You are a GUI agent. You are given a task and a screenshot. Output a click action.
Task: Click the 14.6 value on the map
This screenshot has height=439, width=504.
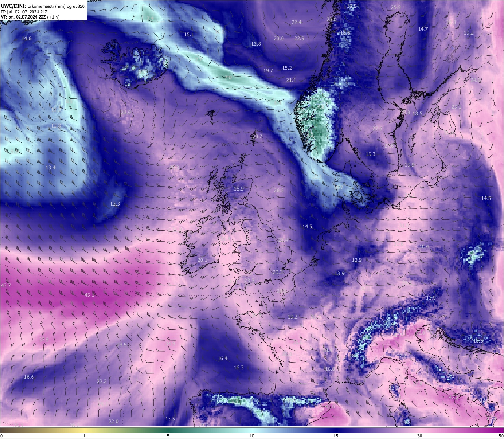click(27, 38)
